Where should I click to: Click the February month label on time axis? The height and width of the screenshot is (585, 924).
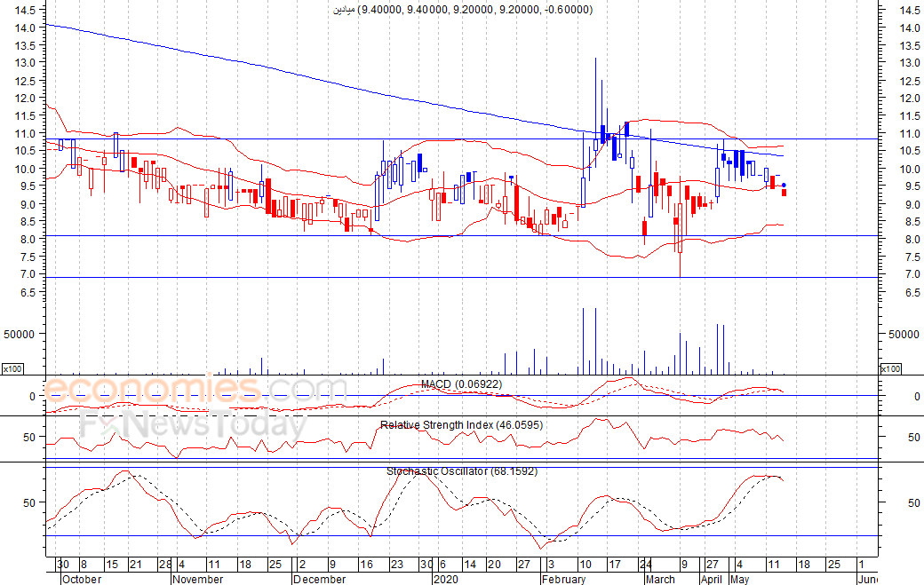point(564,579)
